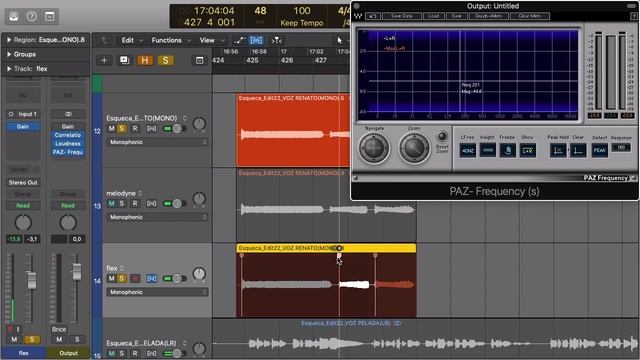The width and height of the screenshot is (640, 360).
Task: Mute track 12 Esqueca_E...TO(MONO)
Action: (x=111, y=129)
